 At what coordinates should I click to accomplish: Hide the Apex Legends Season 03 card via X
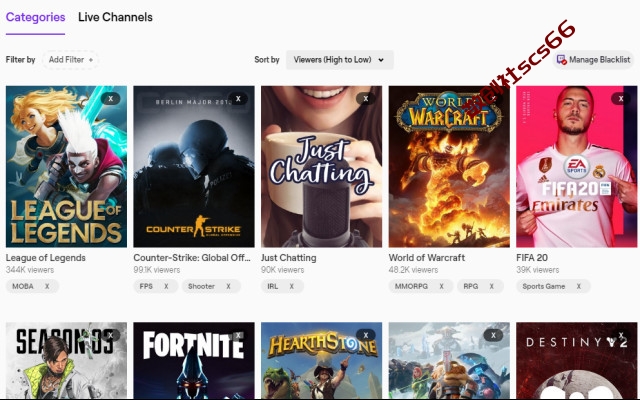coord(110,335)
